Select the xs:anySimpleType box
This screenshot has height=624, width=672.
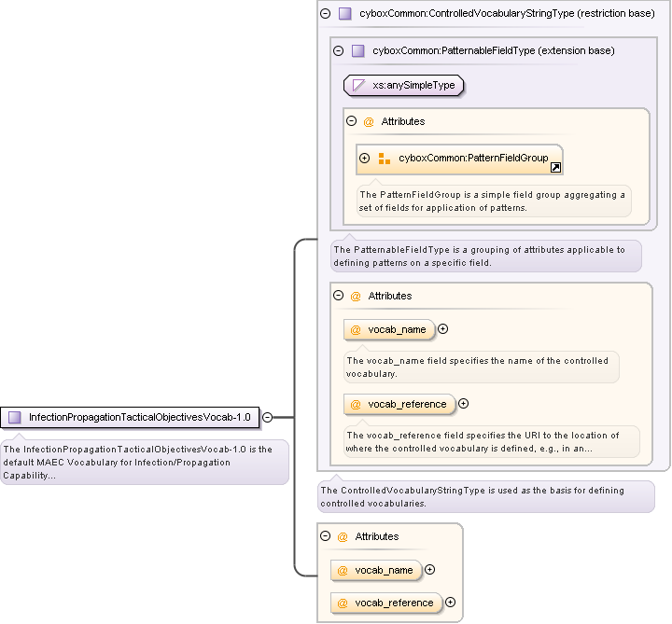point(404,86)
